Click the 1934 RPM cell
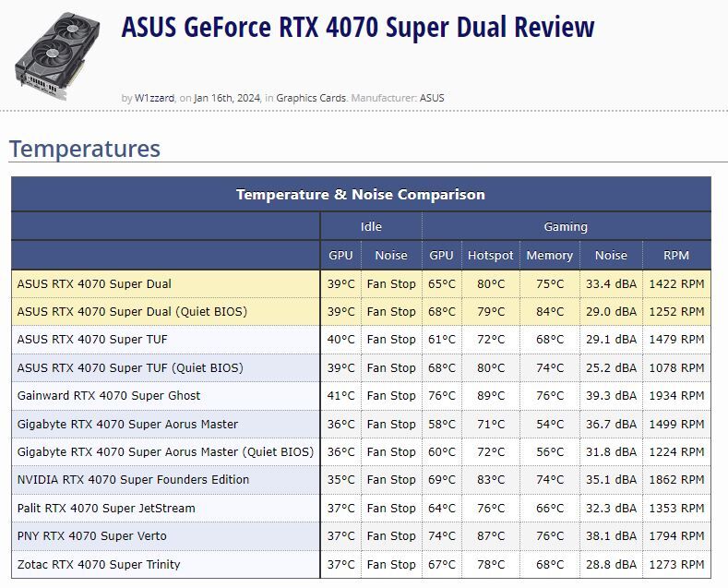 point(675,396)
